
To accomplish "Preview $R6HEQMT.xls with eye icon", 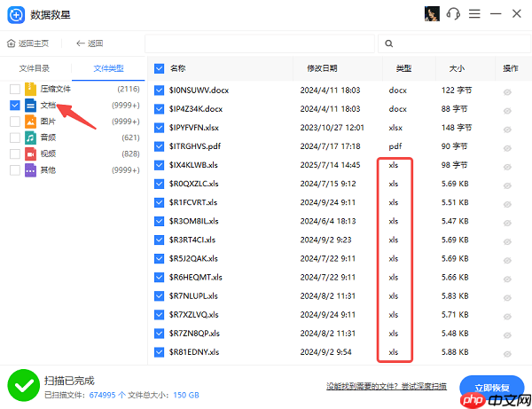I will [507, 279].
